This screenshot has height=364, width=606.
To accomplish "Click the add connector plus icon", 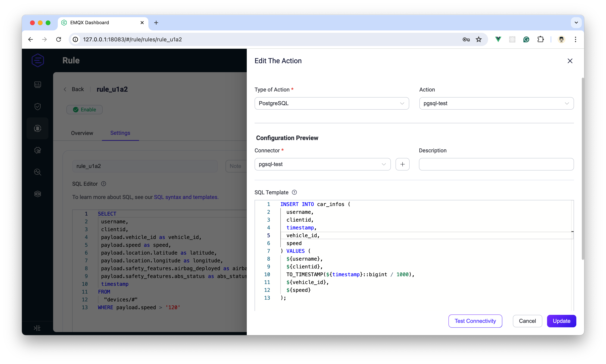I will coord(402,164).
